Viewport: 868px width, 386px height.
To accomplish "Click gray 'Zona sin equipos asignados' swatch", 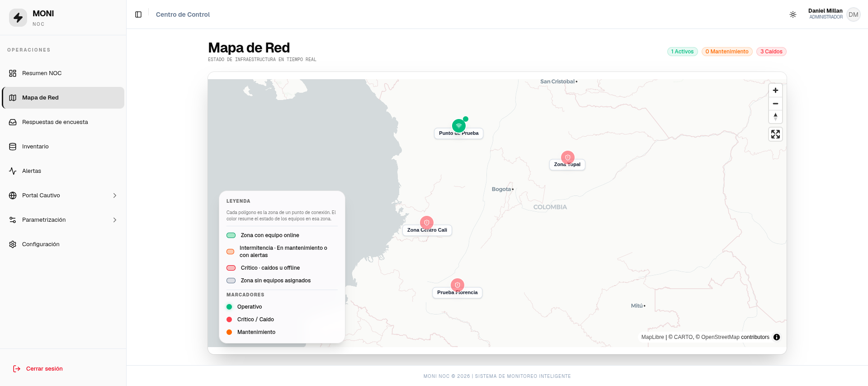I will (231, 281).
